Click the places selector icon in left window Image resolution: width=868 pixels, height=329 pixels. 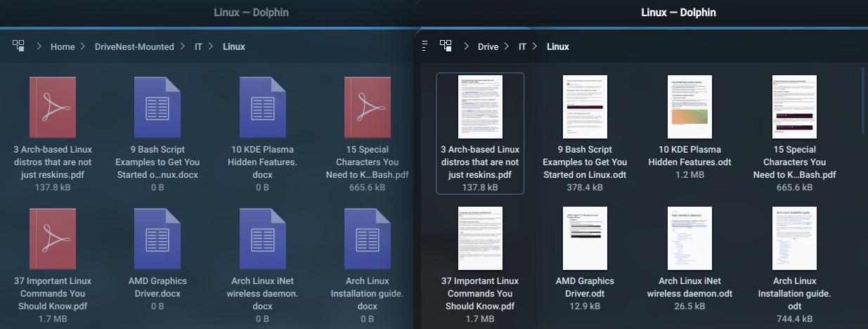pyautogui.click(x=19, y=46)
